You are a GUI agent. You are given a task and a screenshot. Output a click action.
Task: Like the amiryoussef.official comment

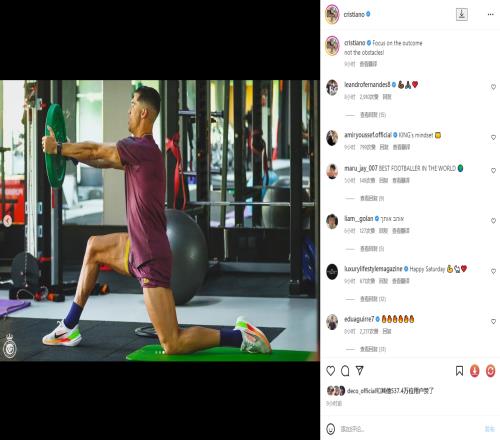[493, 137]
